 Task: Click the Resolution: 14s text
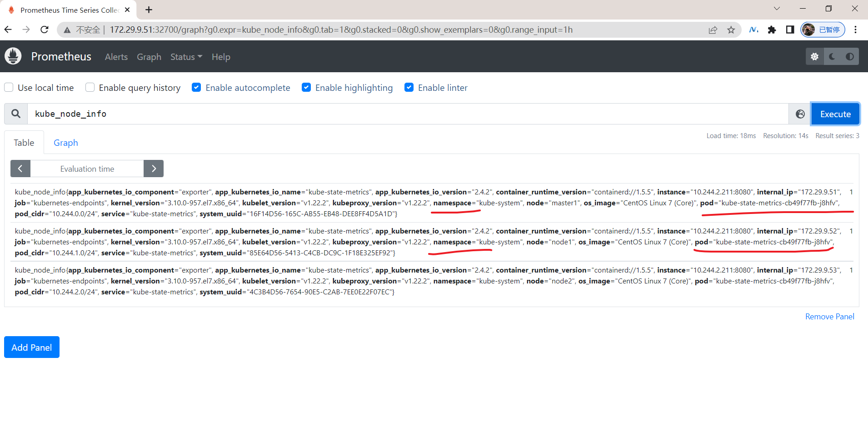tap(785, 136)
